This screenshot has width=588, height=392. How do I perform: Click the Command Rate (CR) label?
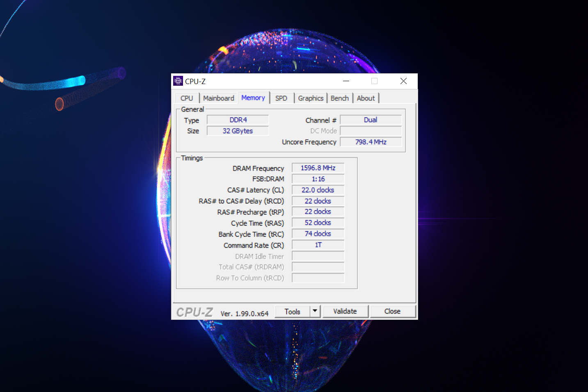254,246
